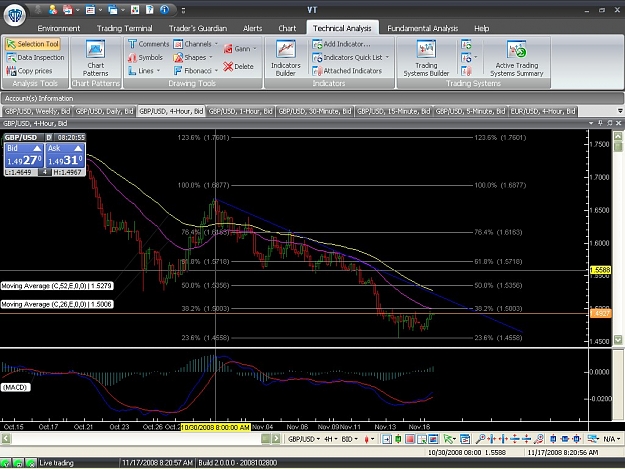Click Live trading status indicator
Viewport: 625px width, 469px height.
tap(56, 463)
